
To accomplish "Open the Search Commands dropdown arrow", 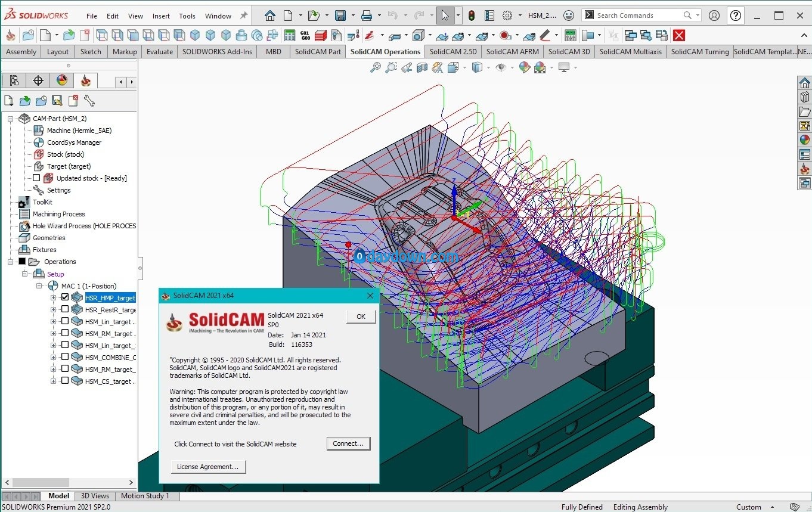I will (x=697, y=15).
